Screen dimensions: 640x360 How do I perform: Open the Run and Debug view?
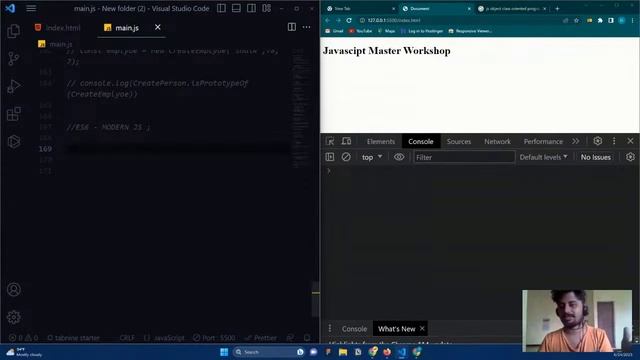coord(13,87)
